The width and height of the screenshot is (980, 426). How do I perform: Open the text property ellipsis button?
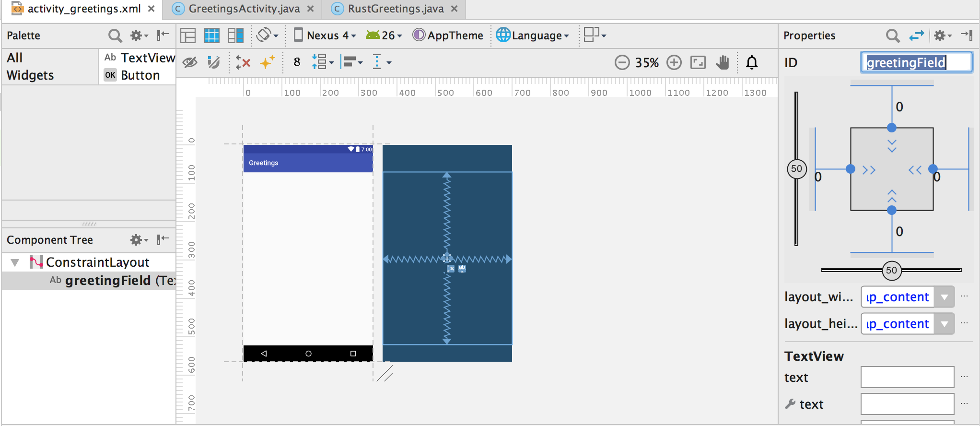(965, 377)
